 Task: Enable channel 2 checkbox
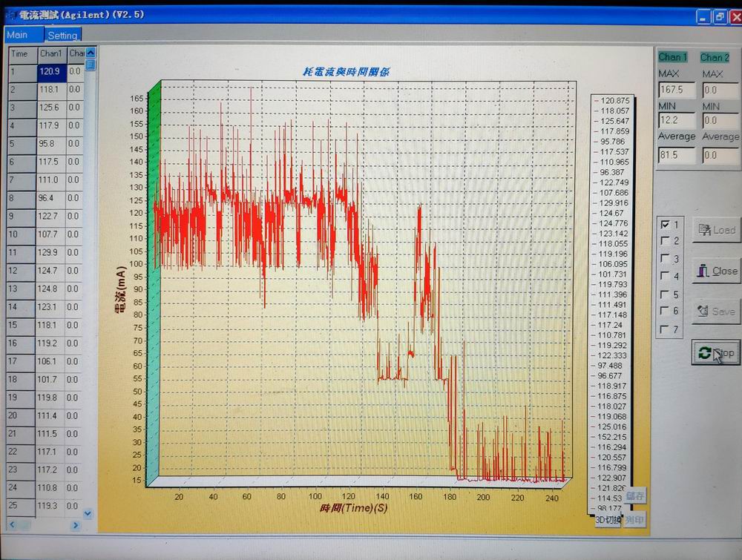[x=665, y=241]
